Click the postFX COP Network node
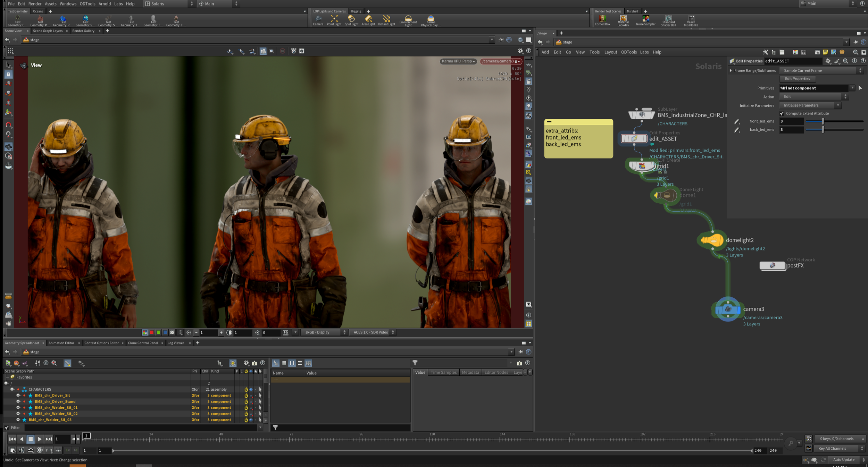Image resolution: width=868 pixels, height=467 pixels. (772, 265)
